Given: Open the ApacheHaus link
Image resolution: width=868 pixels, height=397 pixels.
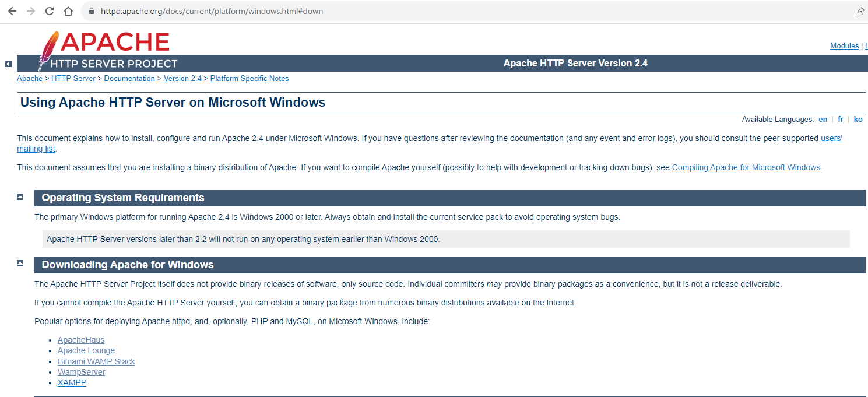Looking at the screenshot, I should [x=81, y=340].
